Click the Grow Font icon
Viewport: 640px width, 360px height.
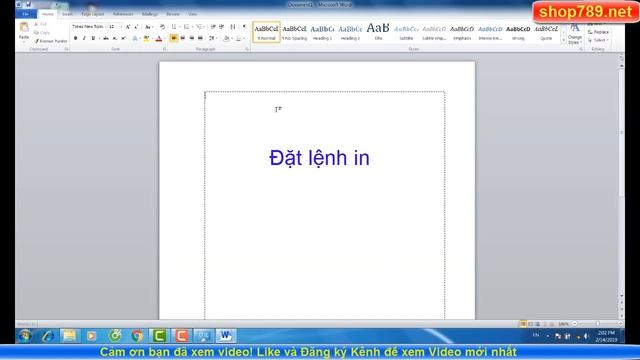(x=128, y=27)
